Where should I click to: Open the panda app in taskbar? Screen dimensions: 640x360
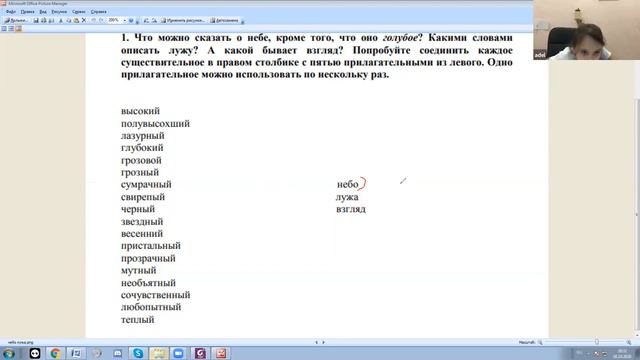click(35, 353)
